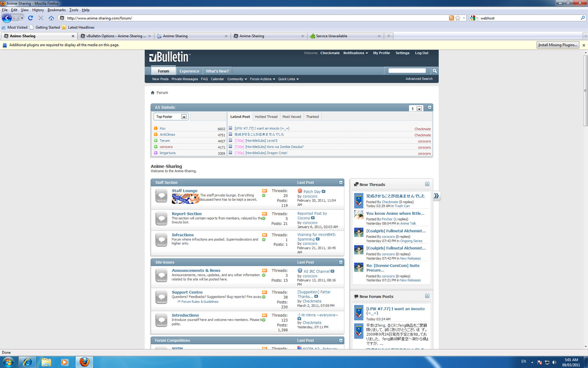Collapse the New Threads sidebar block
The width and height of the screenshot is (588, 368).
[x=427, y=184]
